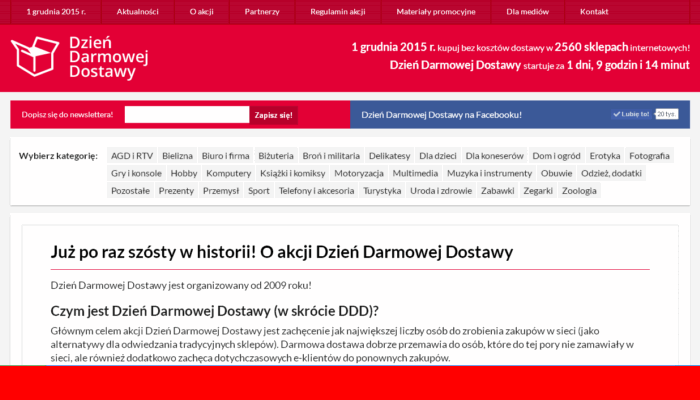Select the Sport category

click(x=259, y=191)
